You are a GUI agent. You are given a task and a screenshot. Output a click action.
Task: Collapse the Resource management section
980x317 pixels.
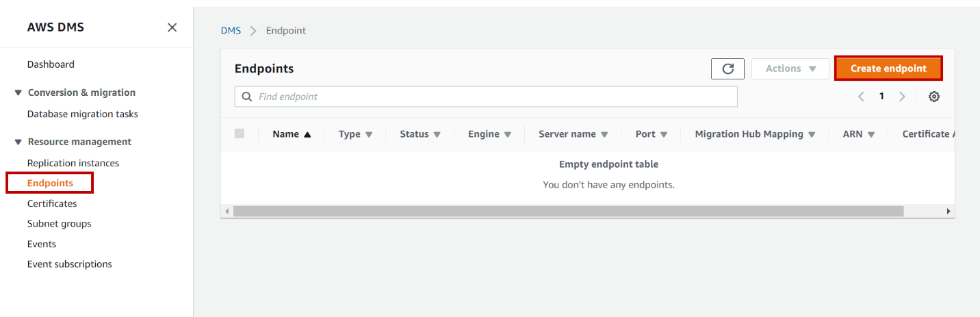pyautogui.click(x=18, y=142)
